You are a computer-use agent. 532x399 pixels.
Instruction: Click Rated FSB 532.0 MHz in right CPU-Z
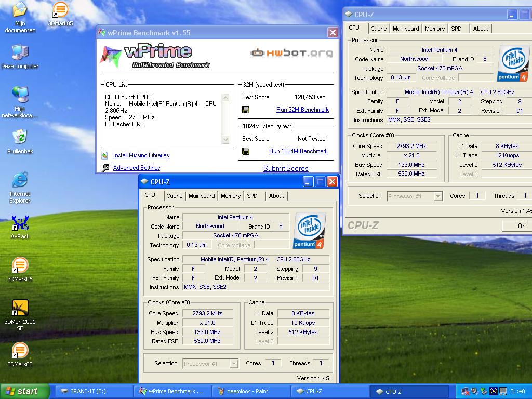click(x=411, y=174)
